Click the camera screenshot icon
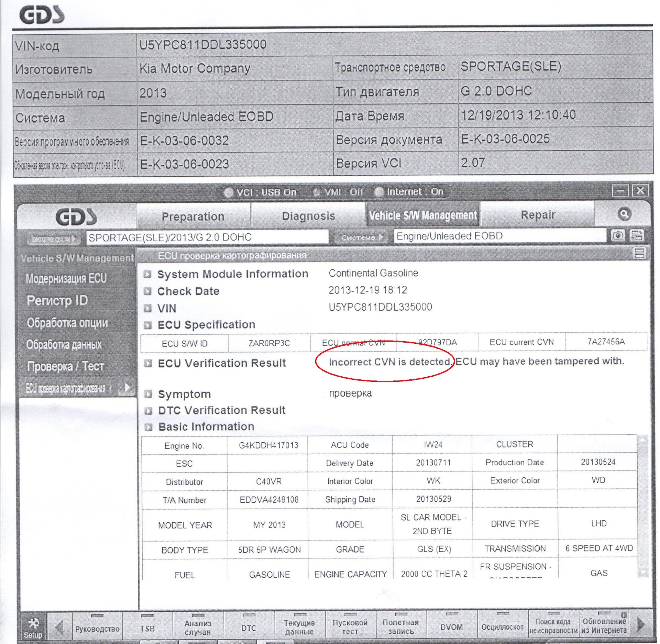Viewport: 660px width, 644px height. [618, 235]
